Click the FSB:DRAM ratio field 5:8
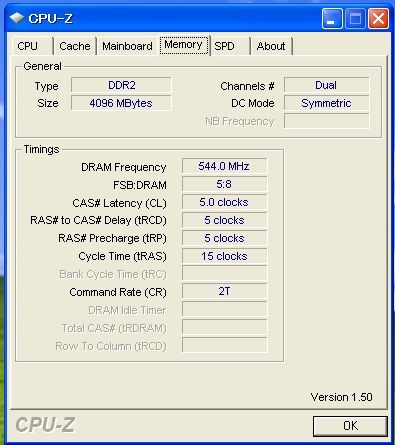395x445 pixels. click(x=224, y=184)
